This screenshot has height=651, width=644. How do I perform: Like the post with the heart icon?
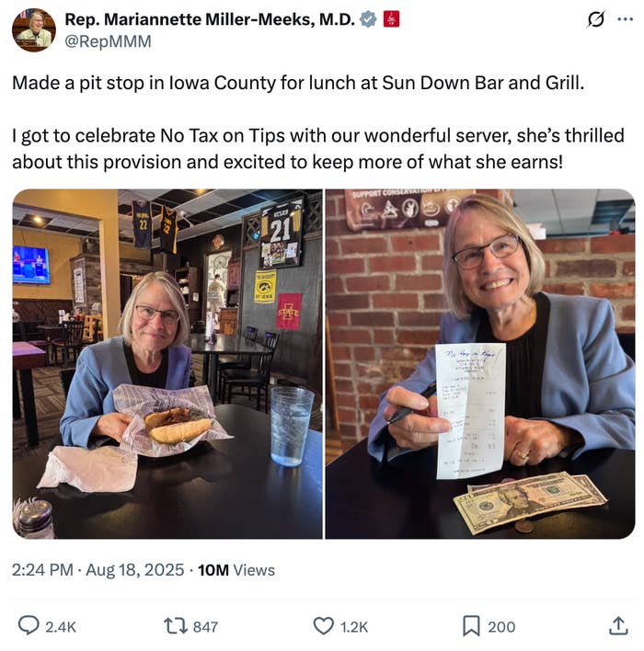323,626
